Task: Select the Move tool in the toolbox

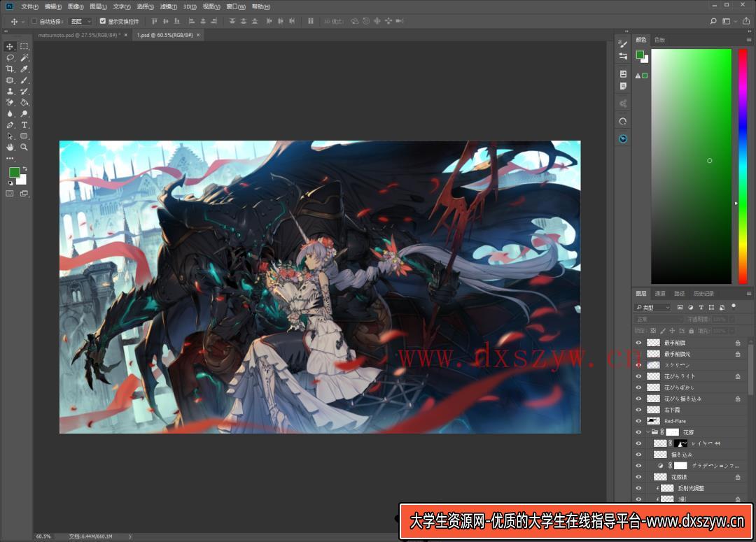Action: click(x=10, y=46)
